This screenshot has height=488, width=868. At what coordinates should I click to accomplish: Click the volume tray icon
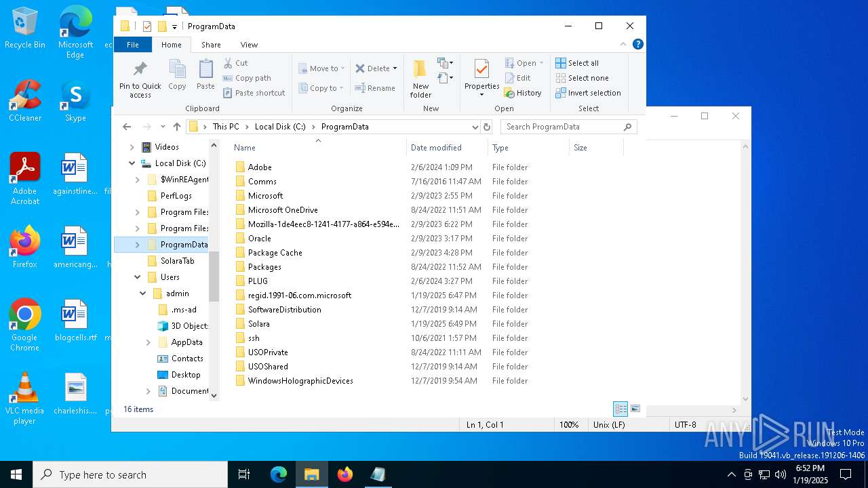point(780,474)
